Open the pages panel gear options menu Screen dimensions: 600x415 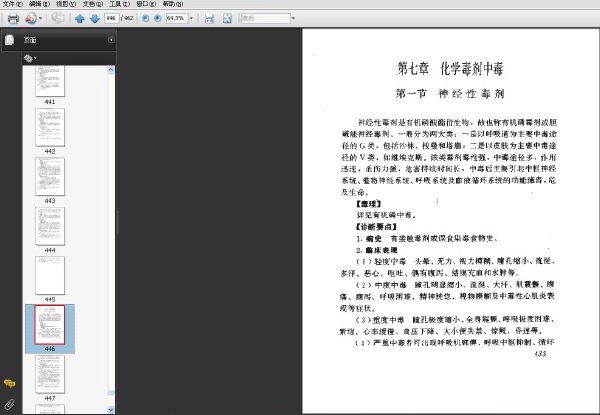click(30, 58)
